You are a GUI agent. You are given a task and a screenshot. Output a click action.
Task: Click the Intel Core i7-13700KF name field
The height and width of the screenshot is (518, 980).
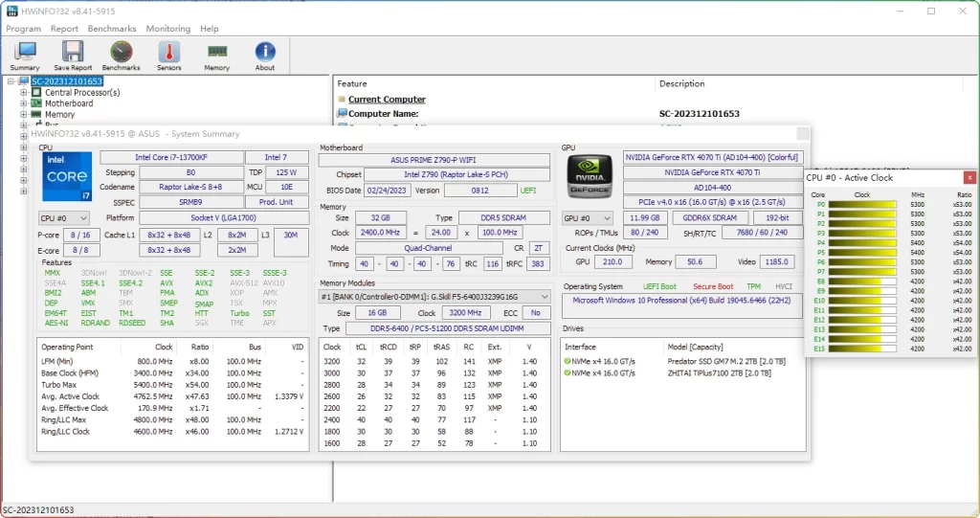pyautogui.click(x=172, y=157)
